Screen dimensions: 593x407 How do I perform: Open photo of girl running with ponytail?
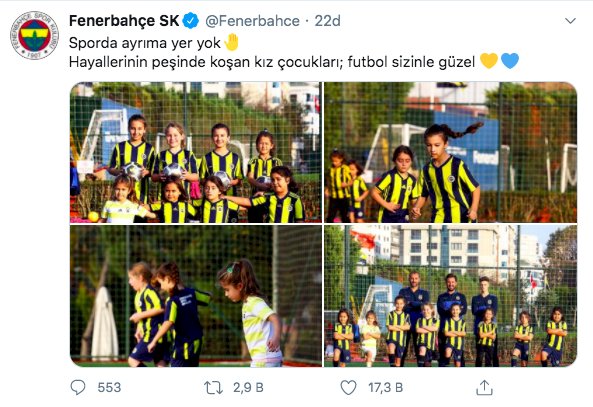(x=450, y=152)
